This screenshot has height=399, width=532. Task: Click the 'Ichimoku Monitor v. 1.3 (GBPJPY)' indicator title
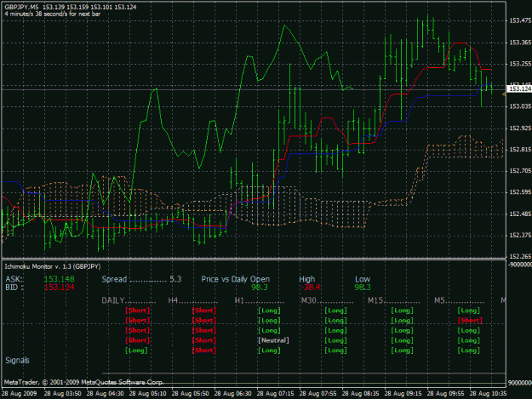[x=53, y=267]
